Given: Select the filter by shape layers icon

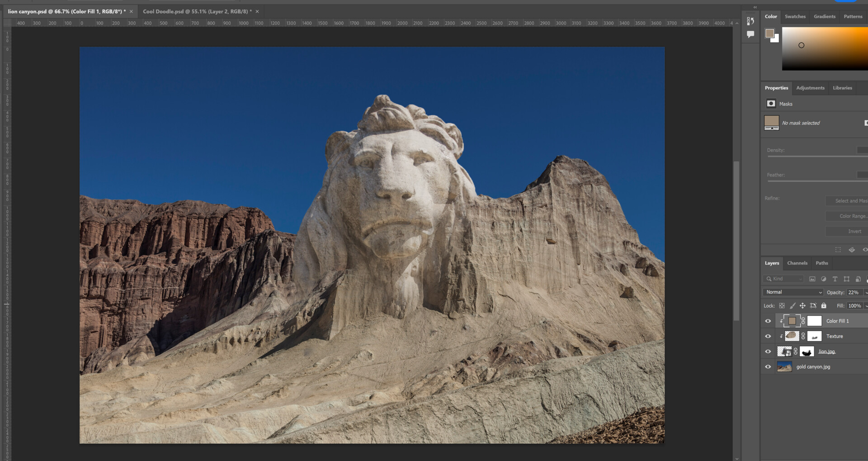Looking at the screenshot, I should coord(847,279).
